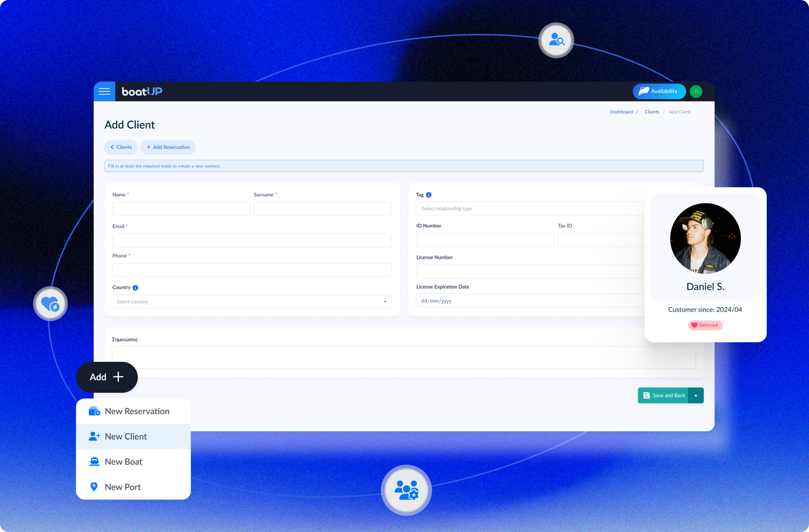The width and height of the screenshot is (809, 532).
Task: Click the Email input field
Action: pyautogui.click(x=252, y=241)
